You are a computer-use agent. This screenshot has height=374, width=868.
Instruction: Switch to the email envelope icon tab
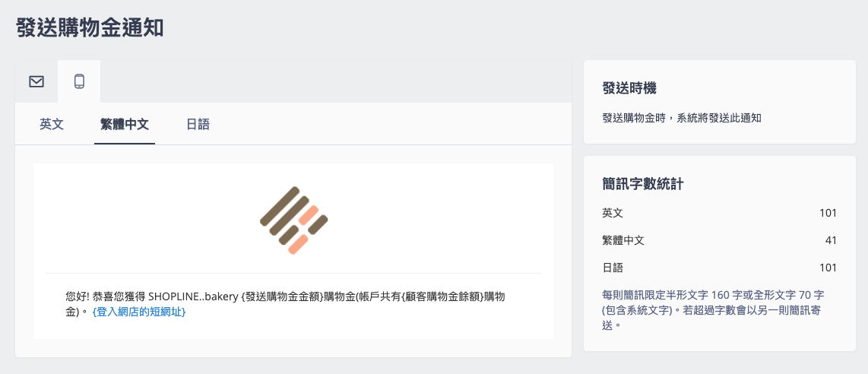[x=36, y=81]
